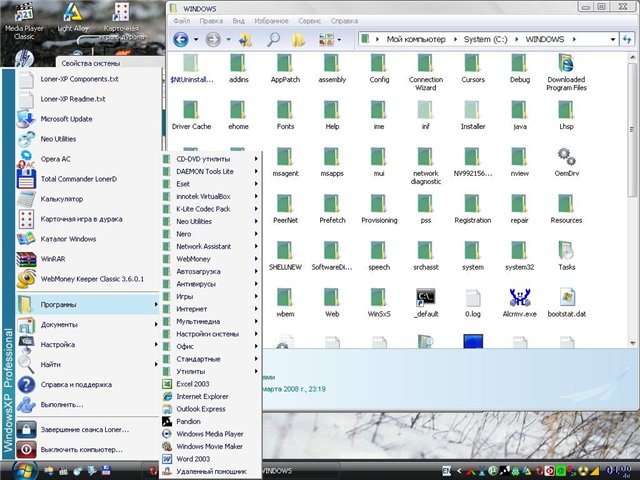Click the Back arrow in WINDOWS explorer
This screenshot has height=480, width=640.
(181, 40)
